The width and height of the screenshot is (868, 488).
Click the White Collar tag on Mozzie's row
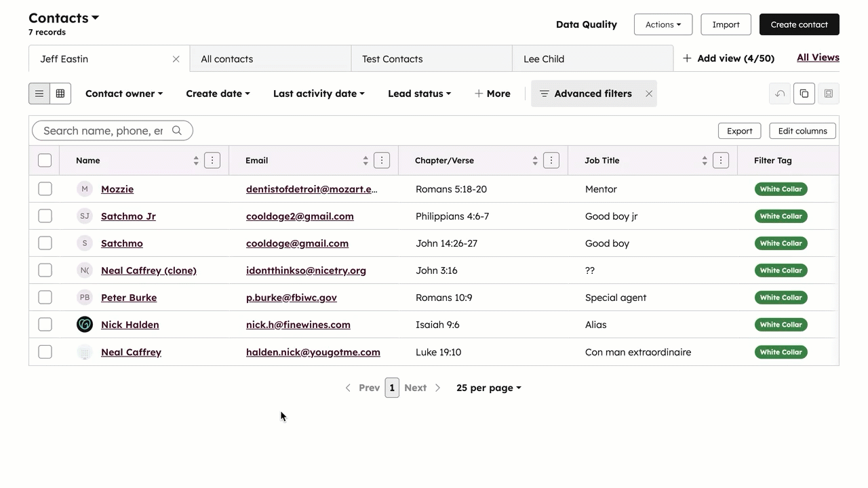click(781, 189)
